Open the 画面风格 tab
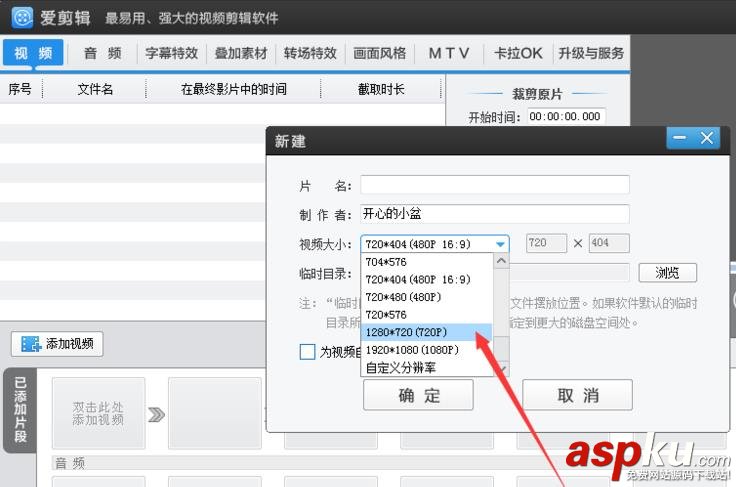The height and width of the screenshot is (487, 736). click(380, 53)
